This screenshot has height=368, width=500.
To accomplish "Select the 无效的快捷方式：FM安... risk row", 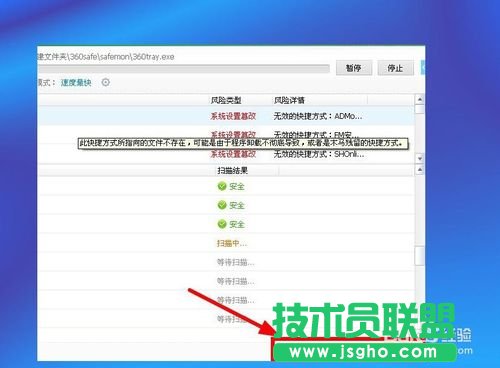I will click(226, 134).
